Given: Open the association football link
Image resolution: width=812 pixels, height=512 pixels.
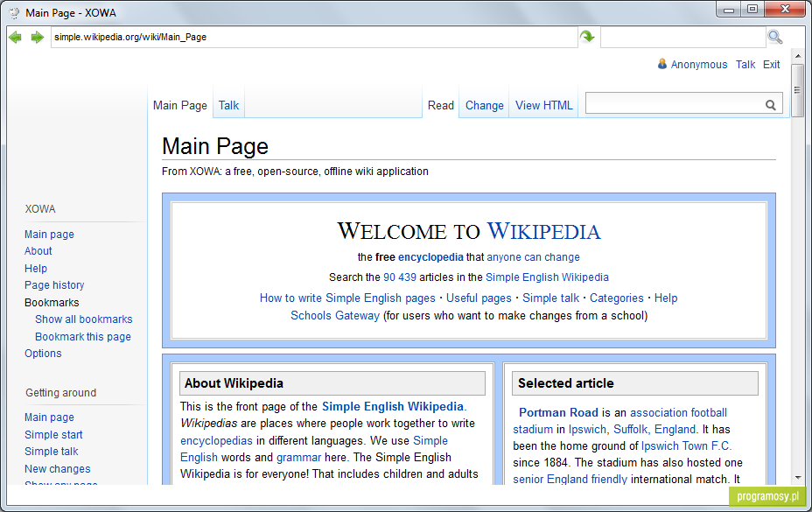Looking at the screenshot, I should tap(678, 412).
